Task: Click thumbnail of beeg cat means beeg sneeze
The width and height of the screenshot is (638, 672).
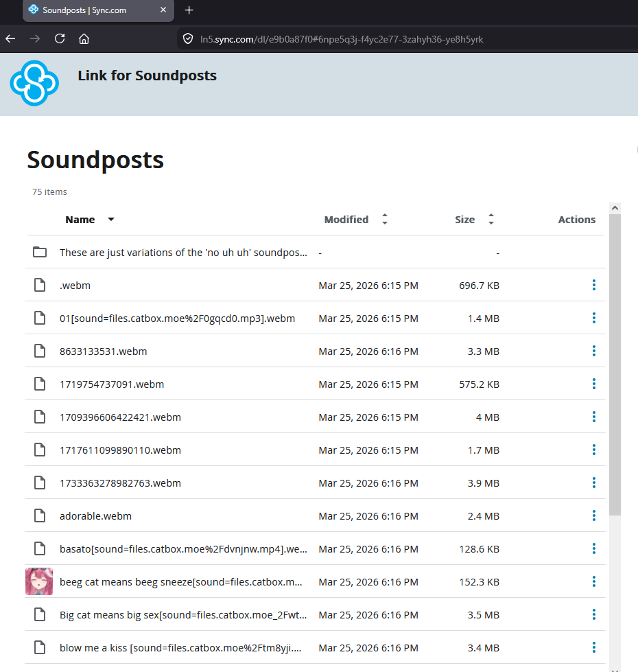Action: tap(39, 581)
